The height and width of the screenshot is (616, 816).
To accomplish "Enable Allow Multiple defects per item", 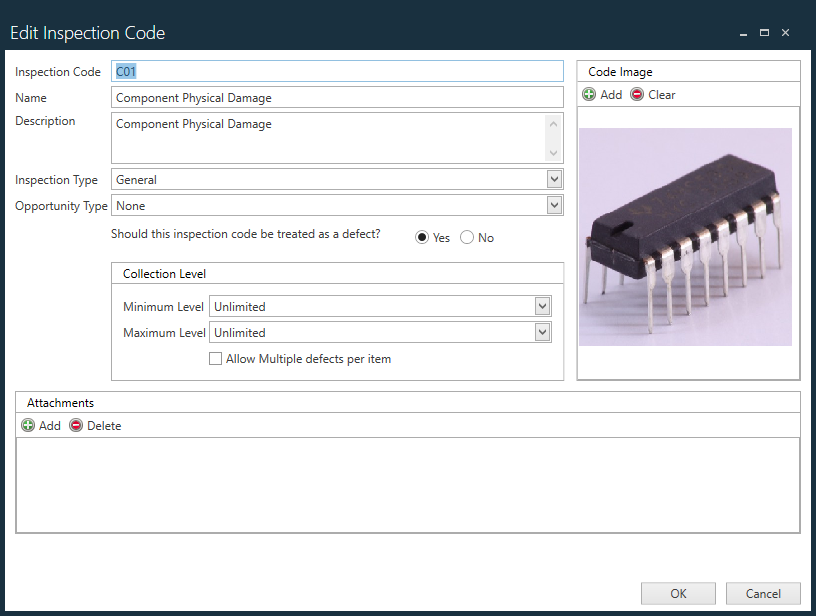I will (215, 358).
